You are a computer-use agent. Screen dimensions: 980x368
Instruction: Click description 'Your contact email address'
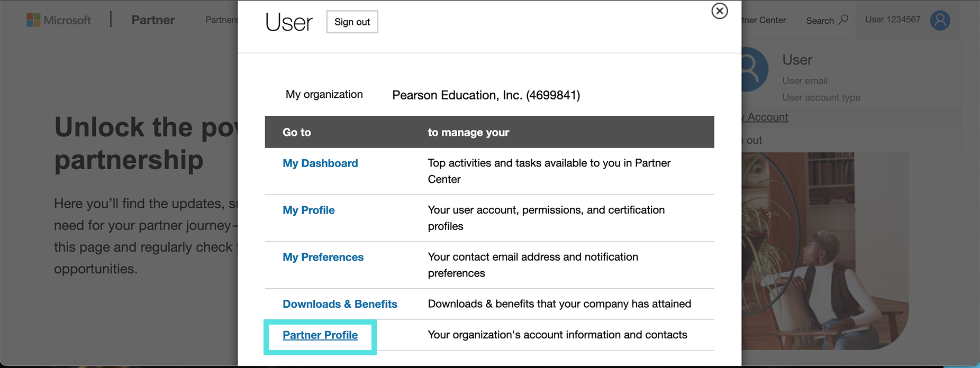533,265
